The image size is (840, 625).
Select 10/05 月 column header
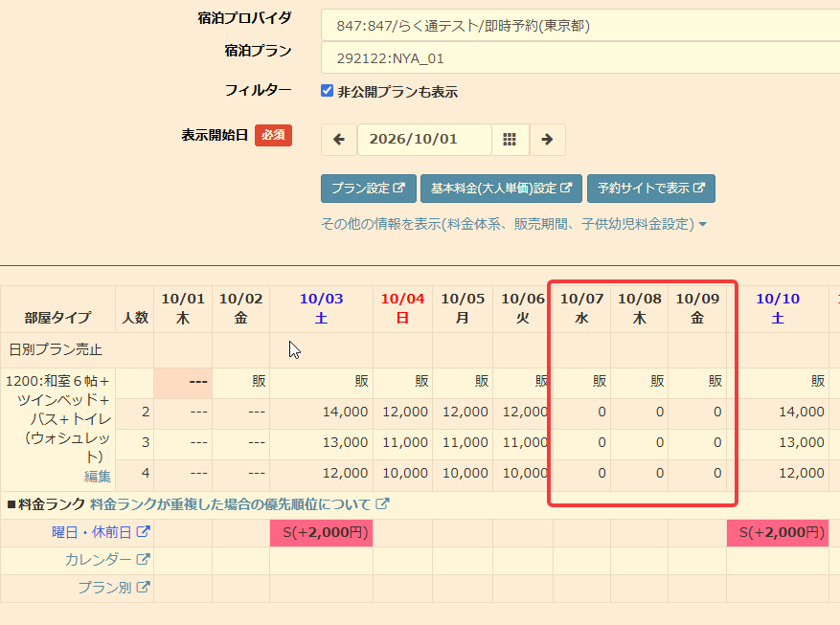click(x=463, y=309)
